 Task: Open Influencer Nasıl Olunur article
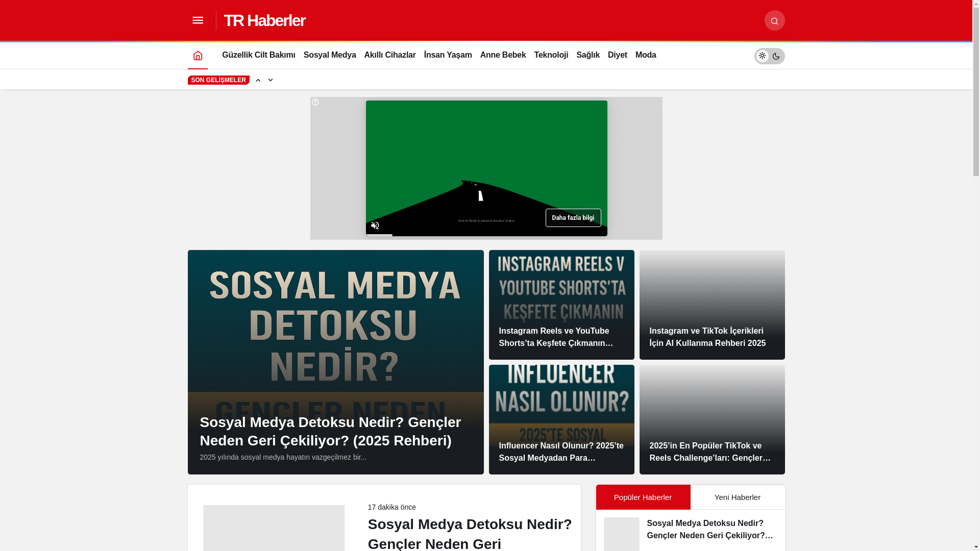tap(561, 419)
